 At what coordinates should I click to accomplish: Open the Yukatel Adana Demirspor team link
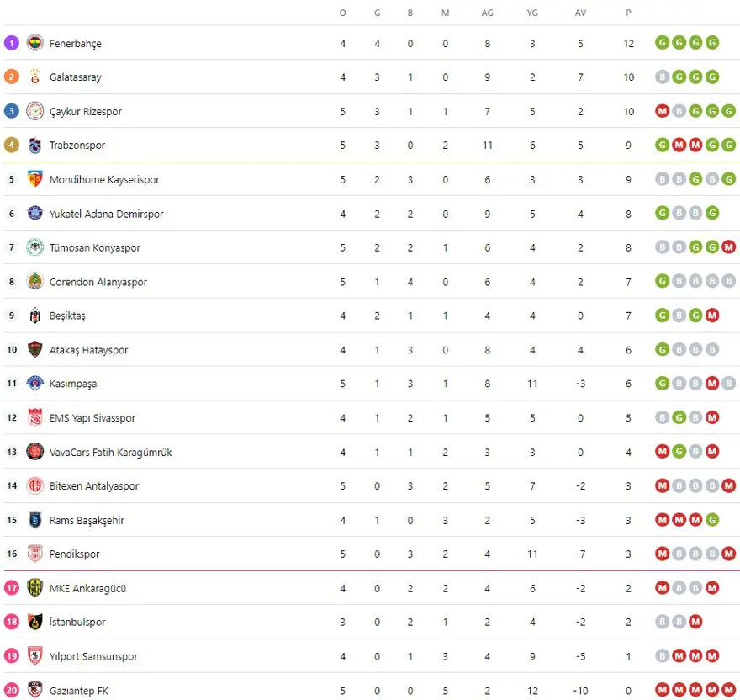(106, 214)
